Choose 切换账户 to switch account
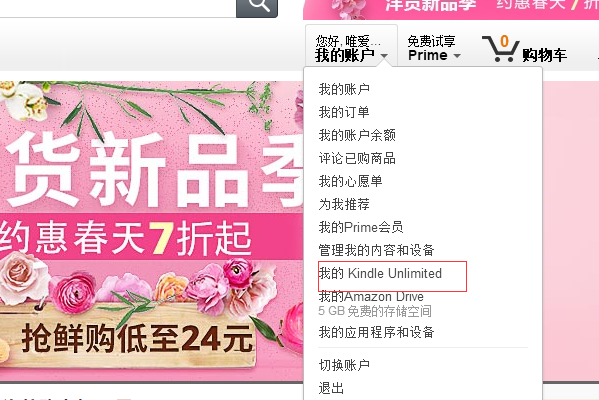Screen dimensions: 599x400 344,365
